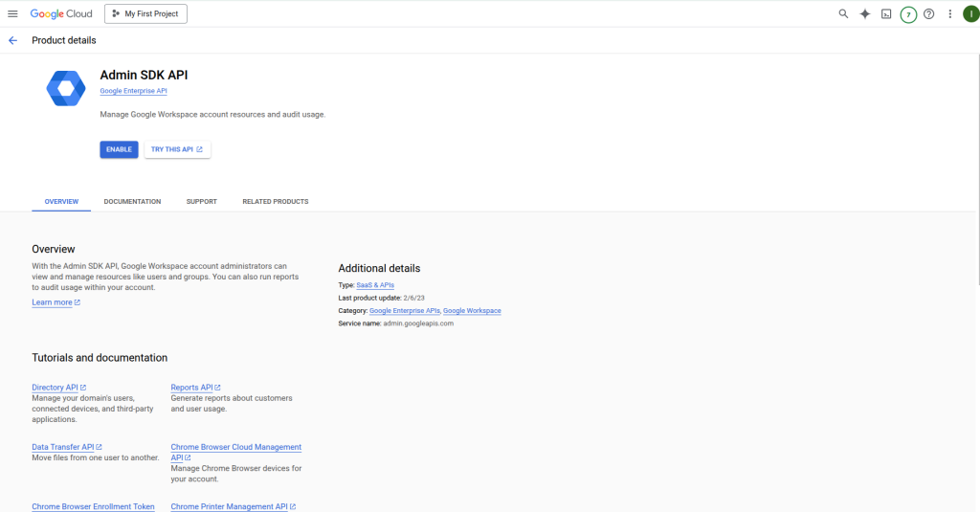The width and height of the screenshot is (980, 512).
Task: Open the help question mark icon
Action: [x=928, y=13]
